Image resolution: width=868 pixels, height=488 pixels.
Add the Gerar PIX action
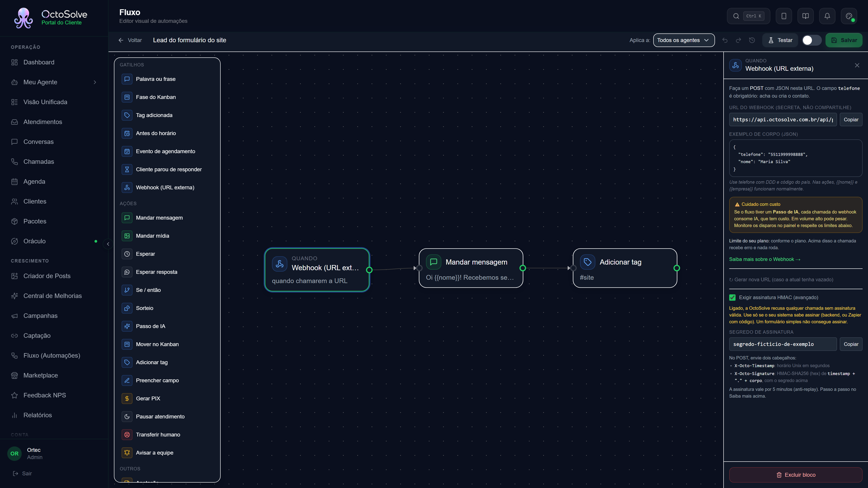[x=167, y=398]
